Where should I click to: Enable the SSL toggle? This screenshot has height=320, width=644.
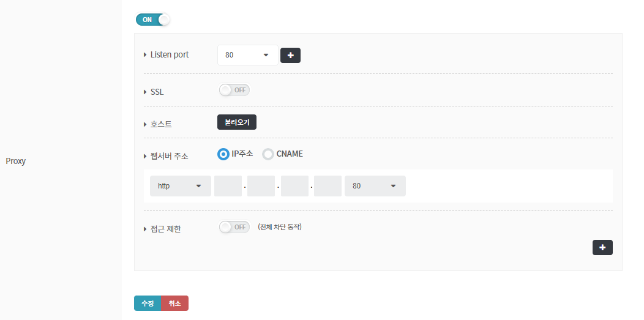point(234,90)
